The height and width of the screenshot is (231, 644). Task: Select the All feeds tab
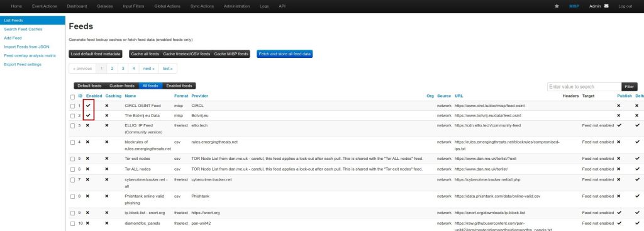click(150, 86)
